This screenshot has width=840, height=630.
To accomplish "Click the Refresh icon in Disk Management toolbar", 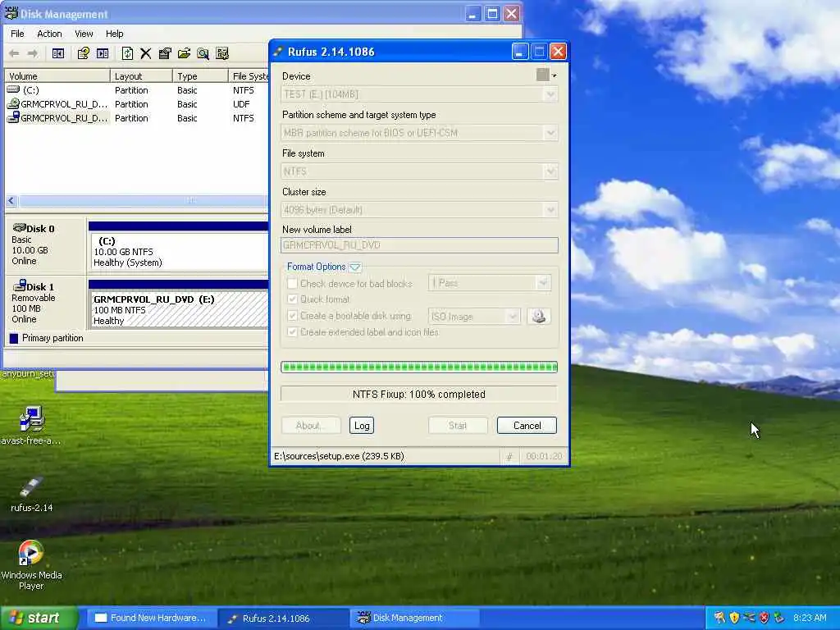I will pyautogui.click(x=127, y=53).
